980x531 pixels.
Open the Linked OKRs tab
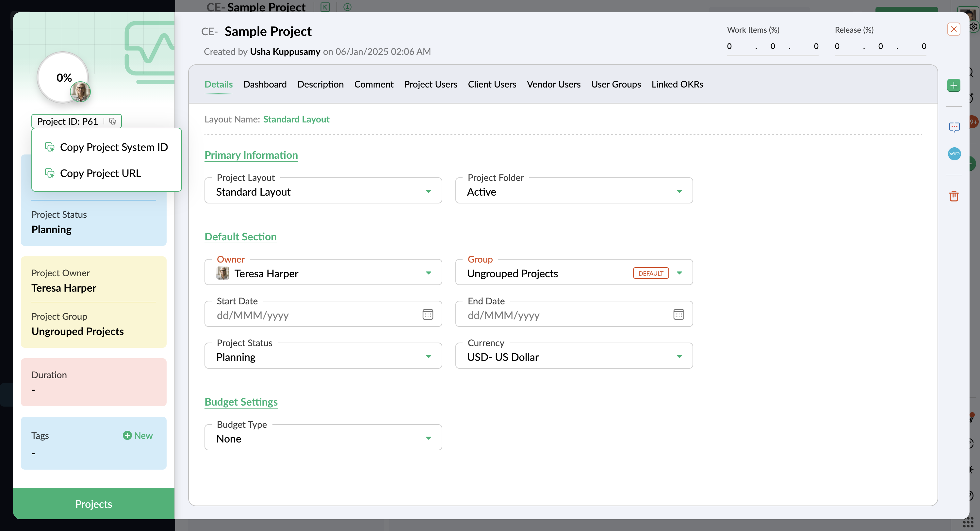coord(677,85)
